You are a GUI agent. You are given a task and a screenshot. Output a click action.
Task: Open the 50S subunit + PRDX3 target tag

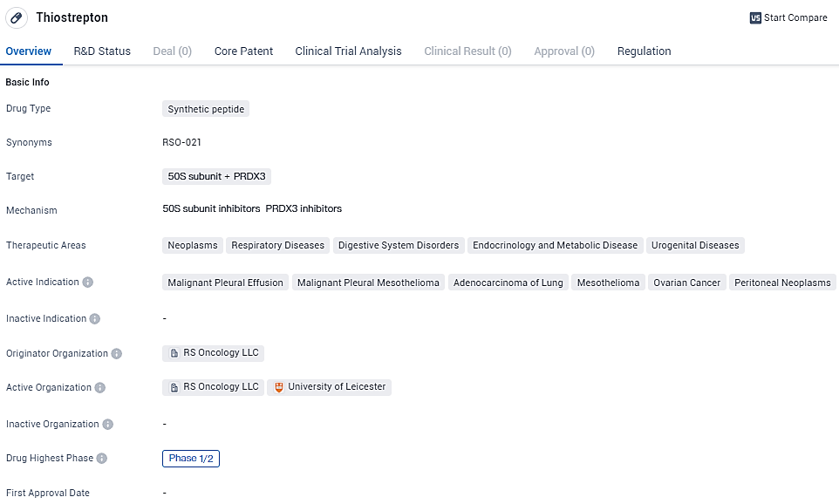216,176
